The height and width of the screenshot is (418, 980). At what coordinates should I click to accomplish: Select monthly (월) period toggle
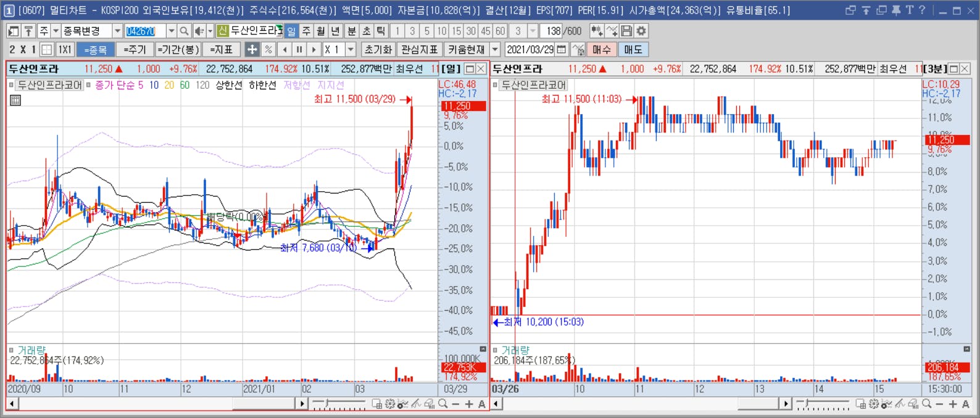click(321, 31)
